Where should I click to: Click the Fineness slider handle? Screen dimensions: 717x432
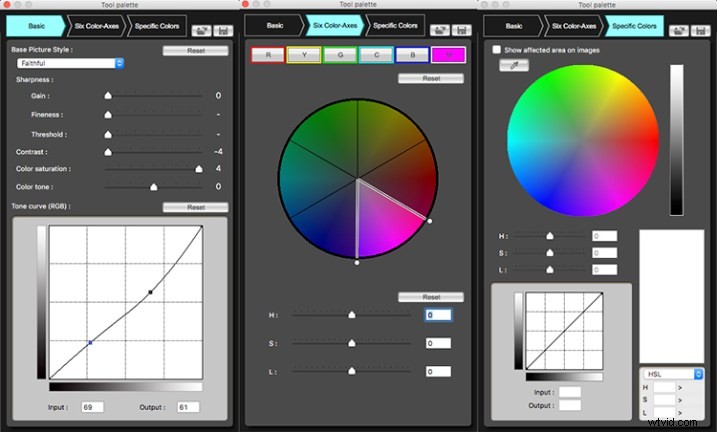(108, 115)
